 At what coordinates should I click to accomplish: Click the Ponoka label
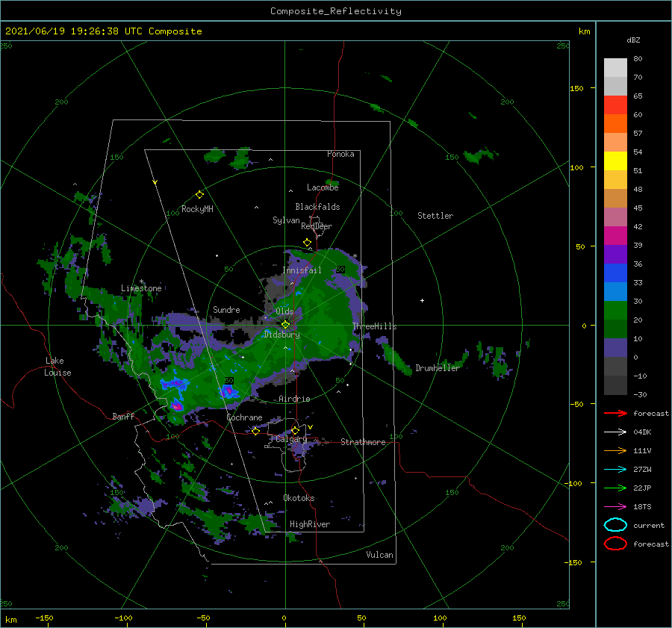(340, 154)
